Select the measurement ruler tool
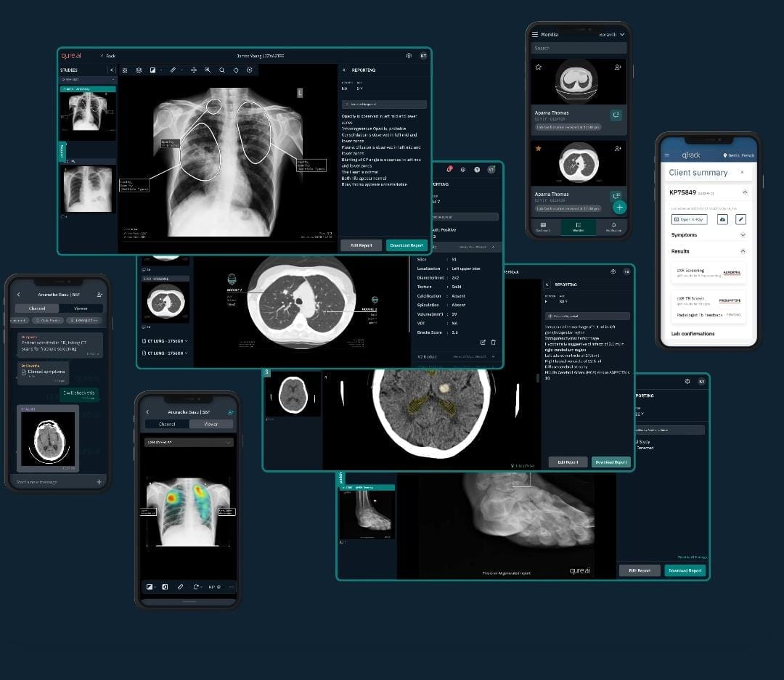Image resolution: width=784 pixels, height=680 pixels. (173, 70)
